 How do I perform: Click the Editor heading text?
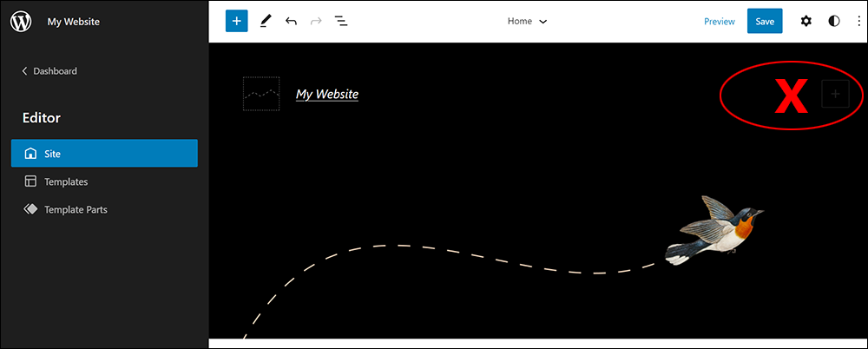click(x=42, y=118)
